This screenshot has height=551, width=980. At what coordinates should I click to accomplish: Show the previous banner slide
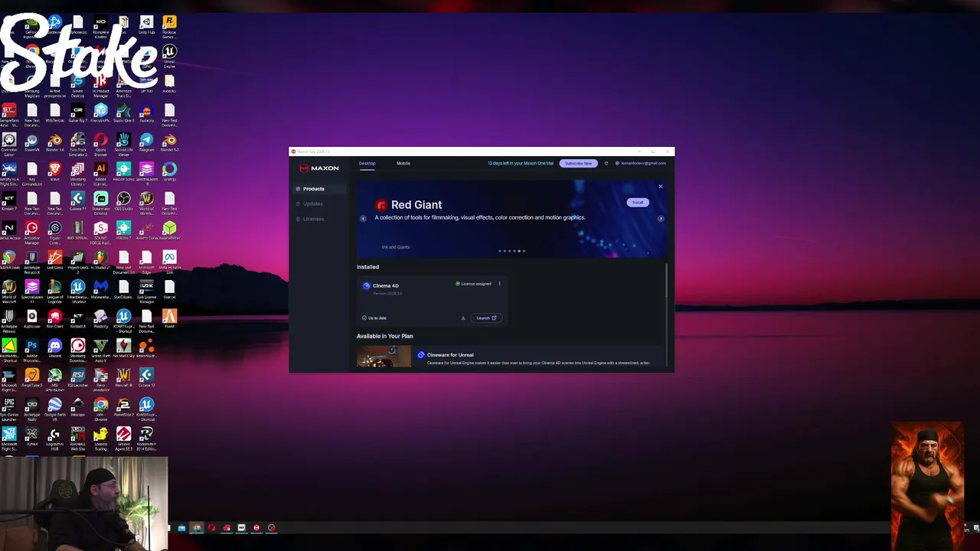363,218
